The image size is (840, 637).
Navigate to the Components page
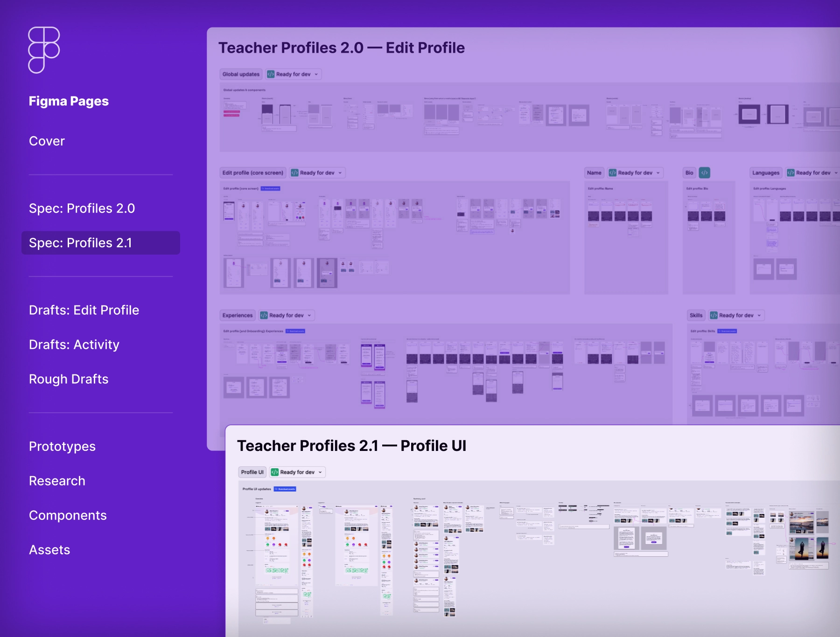tap(68, 515)
